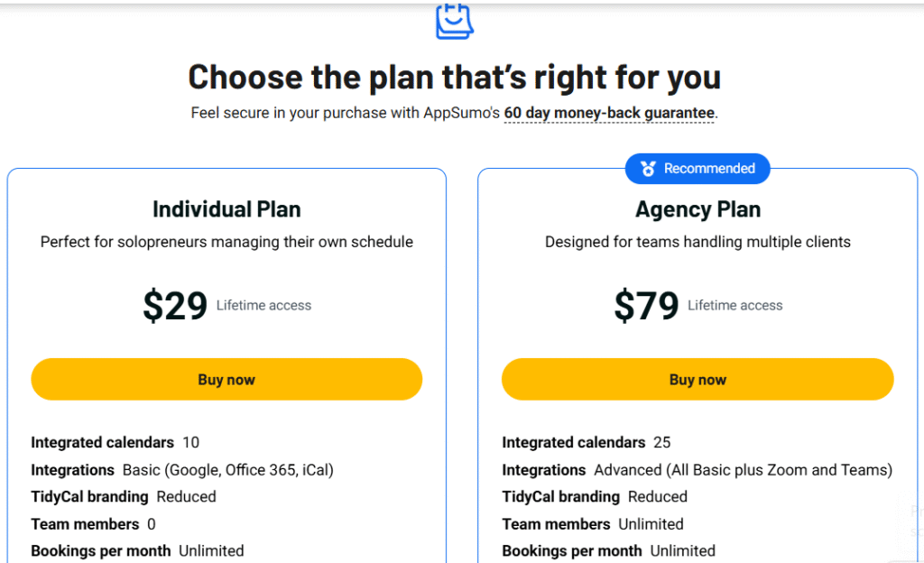Click Integrated calendars label in Individual Plan

point(102,443)
